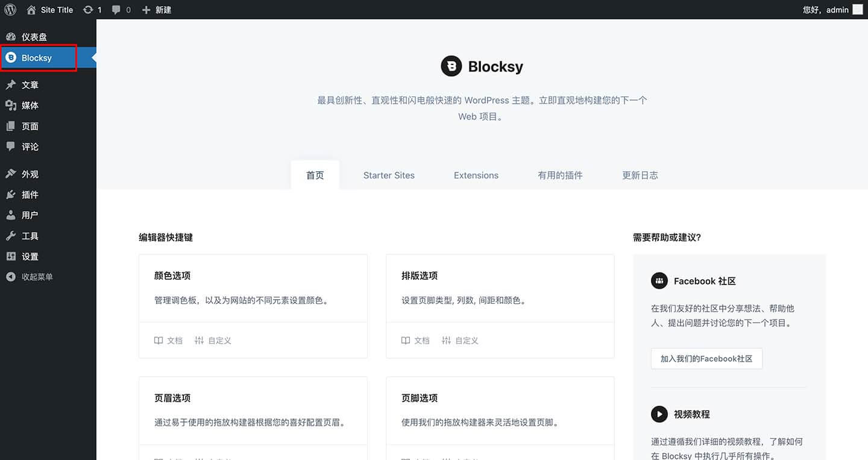
Task: Switch to Starter Sites tab
Action: point(389,175)
